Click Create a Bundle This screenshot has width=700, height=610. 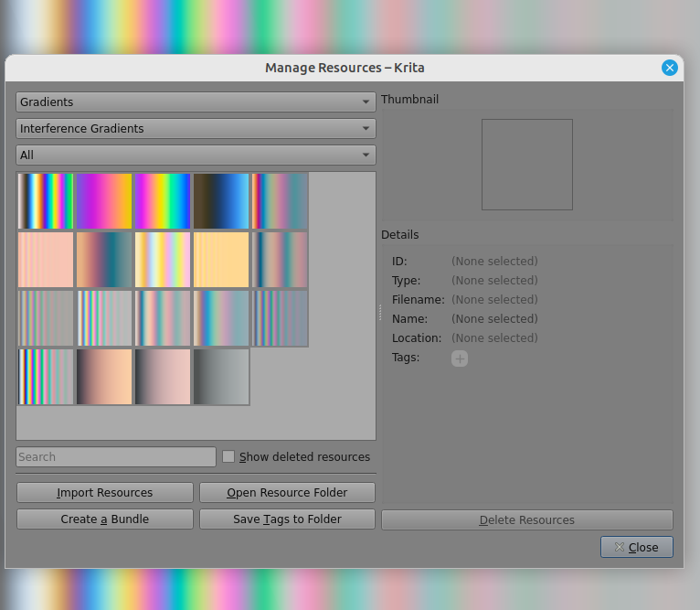pyautogui.click(x=105, y=519)
